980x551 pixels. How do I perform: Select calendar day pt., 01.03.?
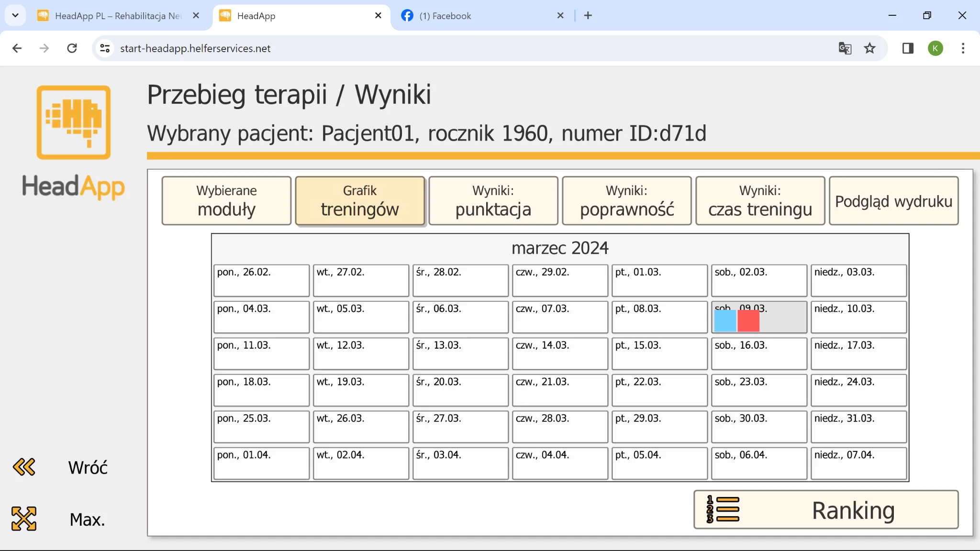point(659,280)
